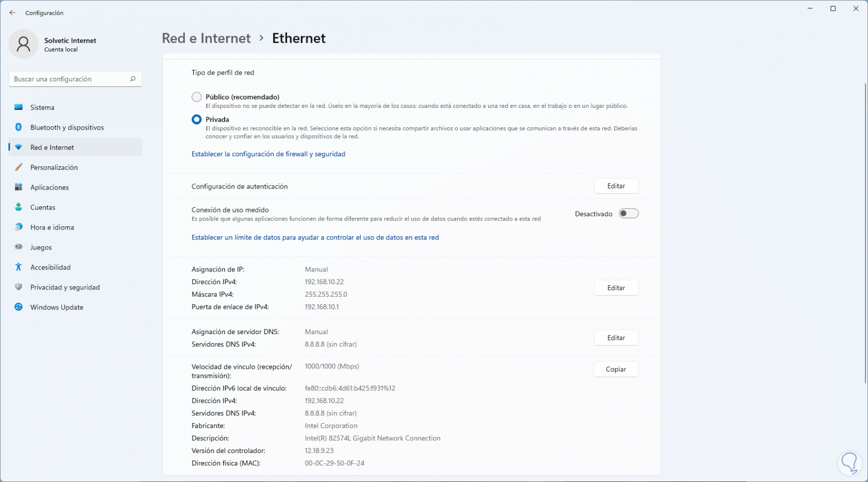This screenshot has height=482, width=868.
Task: Toggle the Conexión de uso medido switch
Action: click(629, 214)
